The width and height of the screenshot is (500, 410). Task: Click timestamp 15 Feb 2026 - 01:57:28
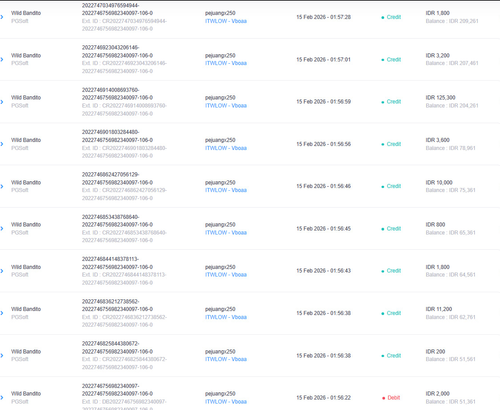tap(323, 17)
